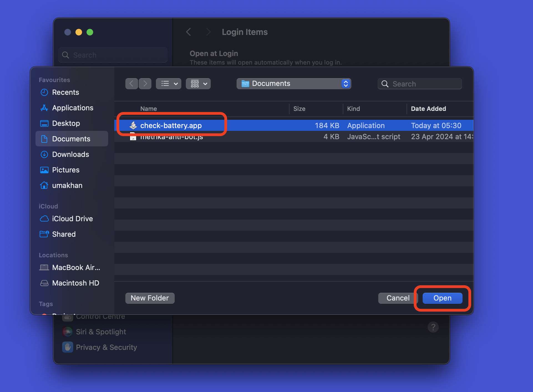Open the Documents location pop-up menu
Image resolution: width=533 pixels, height=392 pixels.
[x=294, y=84]
